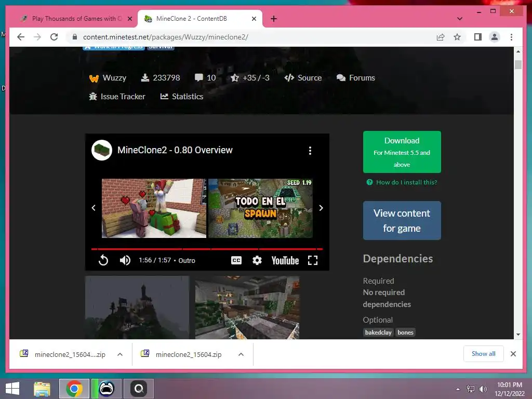Click the padlock site info icon
The width and height of the screenshot is (532, 399).
[75, 37]
